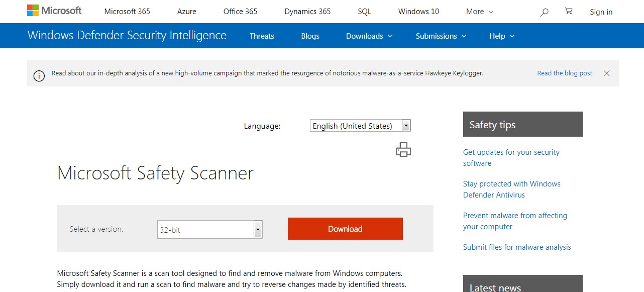Select Azure in the top navigation
The width and height of the screenshot is (644, 292).
tap(187, 12)
